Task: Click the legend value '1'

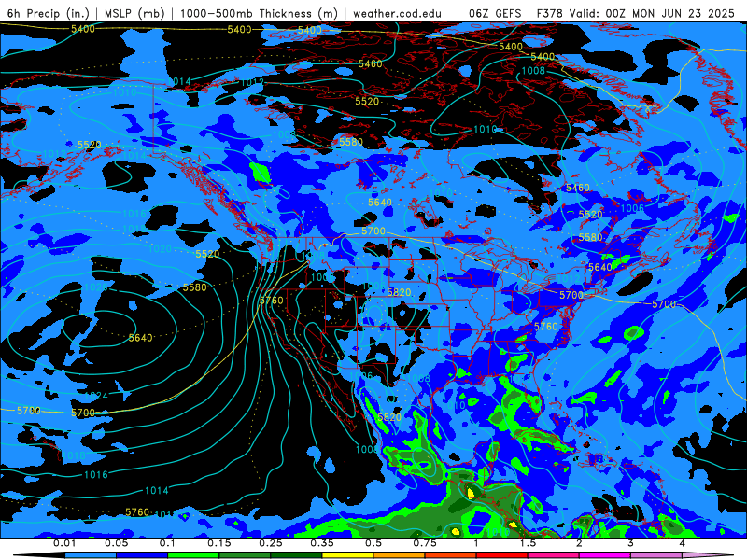Action: 476,543
